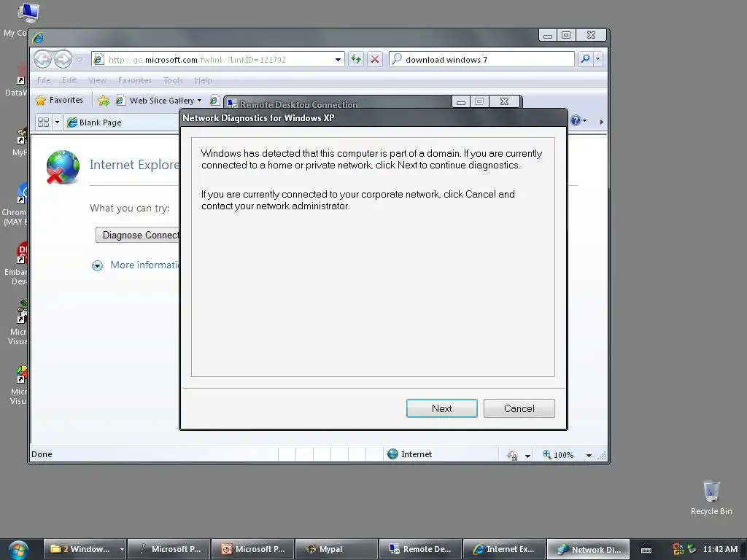This screenshot has width=747, height=560.
Task: Click the network connection tray icon
Action: [x=692, y=549]
